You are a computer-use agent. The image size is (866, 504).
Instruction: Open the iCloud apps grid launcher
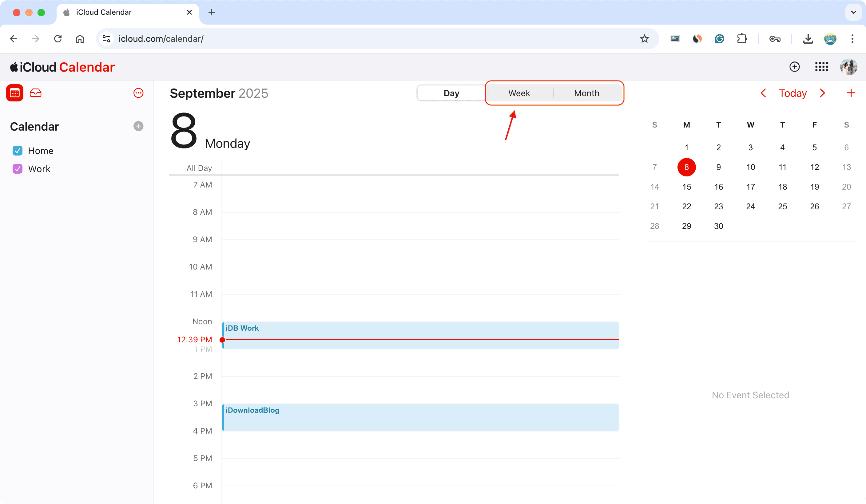tap(821, 67)
